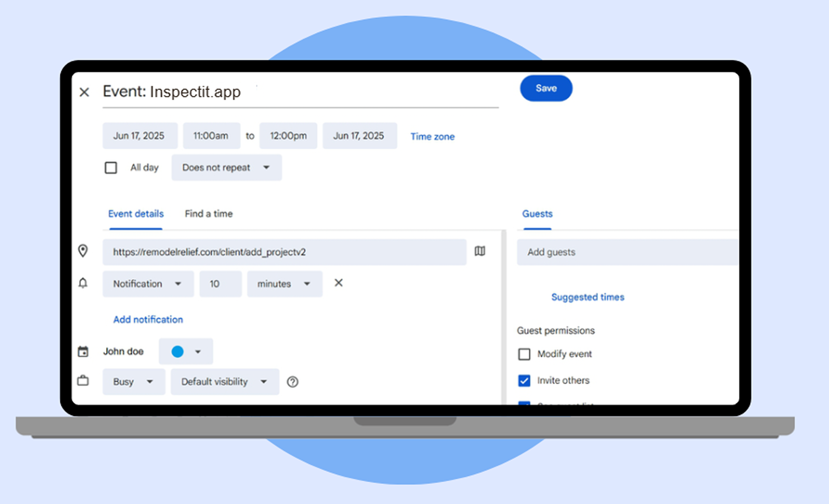Viewport: 829px width, 504px height.
Task: Check the Modify event permission
Action: click(524, 354)
